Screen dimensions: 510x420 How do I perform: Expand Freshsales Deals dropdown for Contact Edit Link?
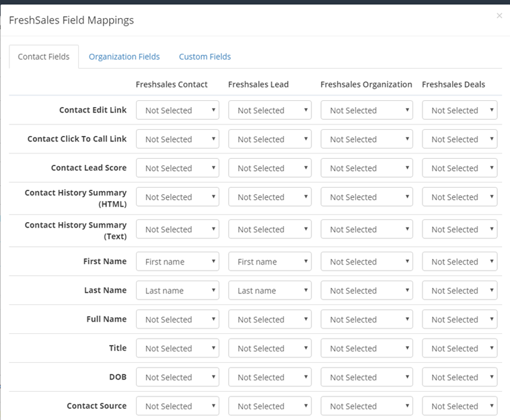(x=460, y=110)
